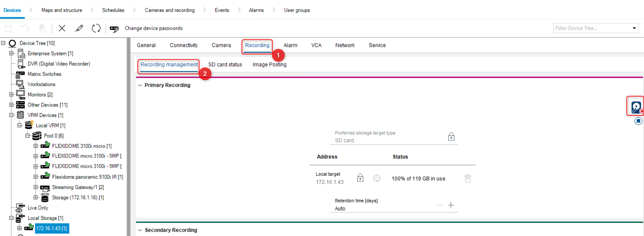Toggle lock on Preferred storage target type

click(451, 137)
